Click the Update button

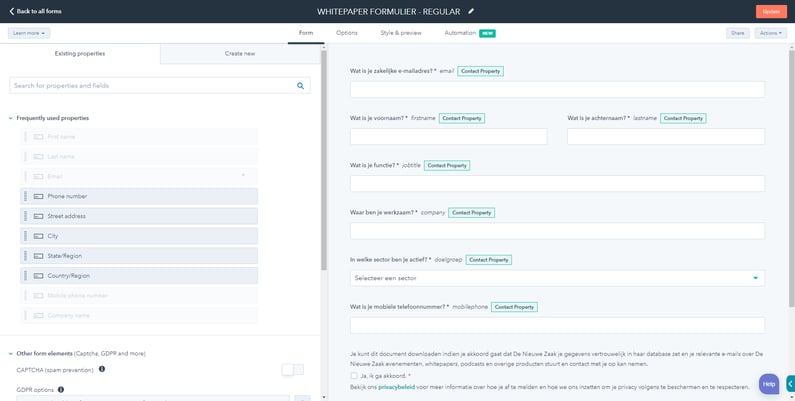point(771,11)
